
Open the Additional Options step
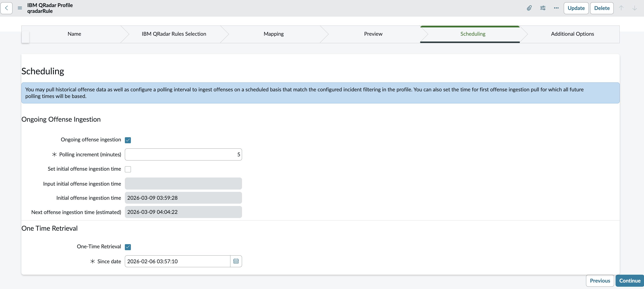click(x=572, y=34)
